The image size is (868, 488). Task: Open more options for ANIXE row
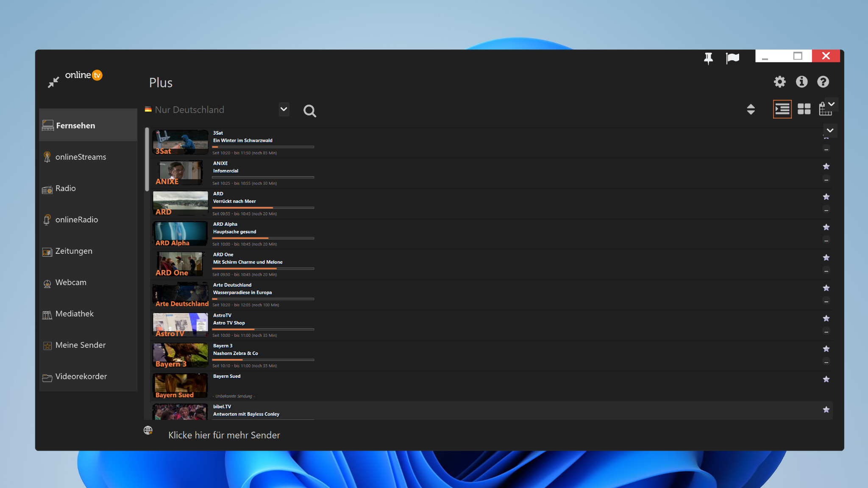click(x=826, y=180)
